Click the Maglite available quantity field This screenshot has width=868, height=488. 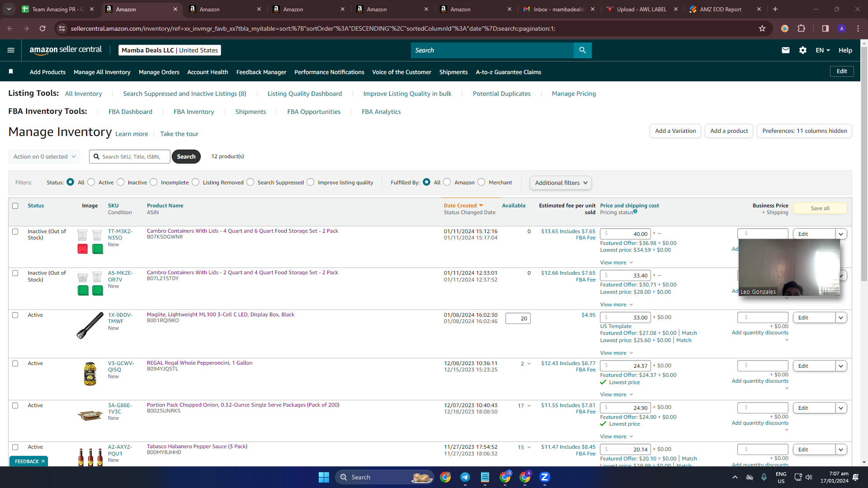pyautogui.click(x=518, y=318)
